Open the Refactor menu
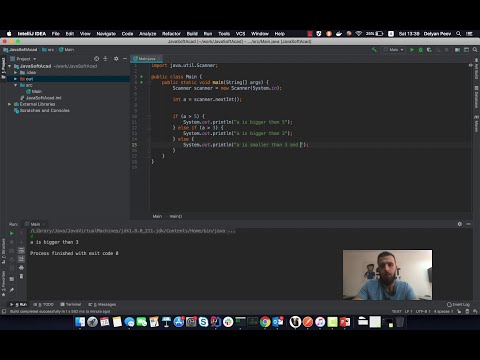 (x=171, y=34)
